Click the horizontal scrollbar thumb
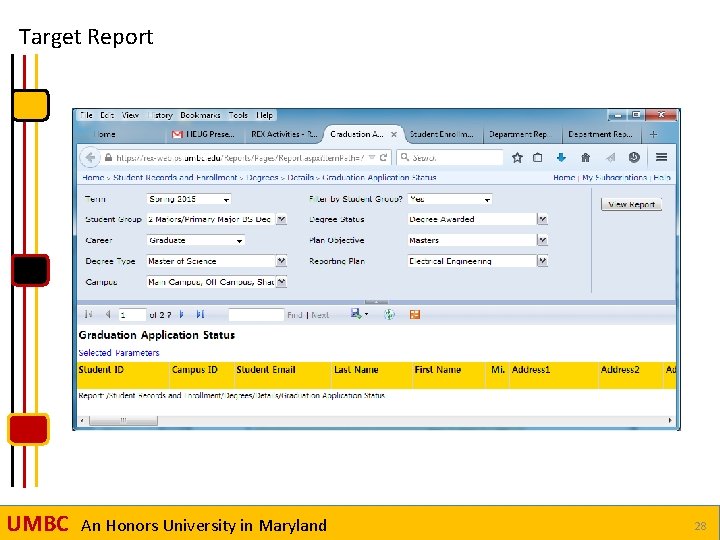 [123, 420]
